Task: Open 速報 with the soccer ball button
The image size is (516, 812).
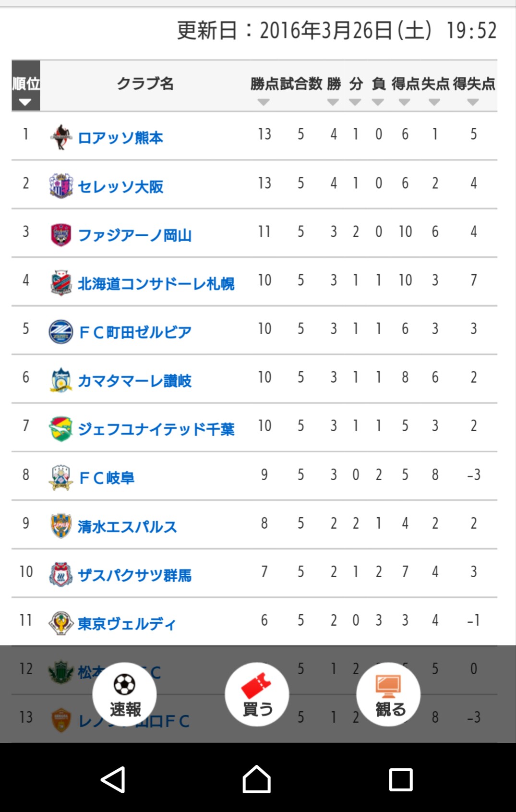Action: tap(125, 694)
